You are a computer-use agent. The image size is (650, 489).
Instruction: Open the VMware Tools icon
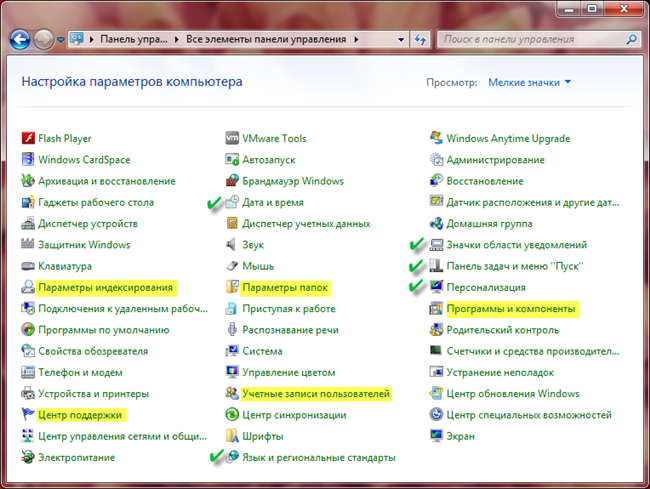pyautogui.click(x=232, y=138)
